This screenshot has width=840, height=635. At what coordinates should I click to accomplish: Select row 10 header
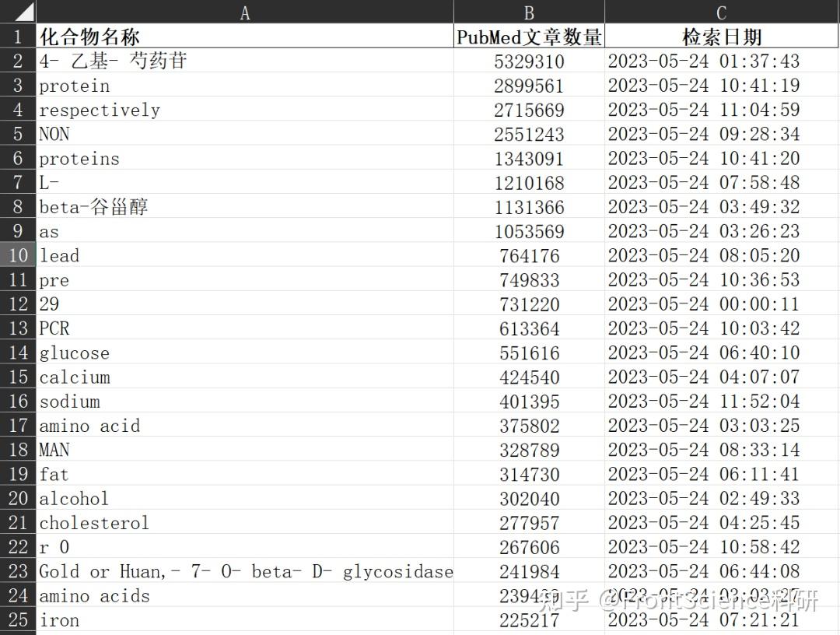pyautogui.click(x=18, y=255)
